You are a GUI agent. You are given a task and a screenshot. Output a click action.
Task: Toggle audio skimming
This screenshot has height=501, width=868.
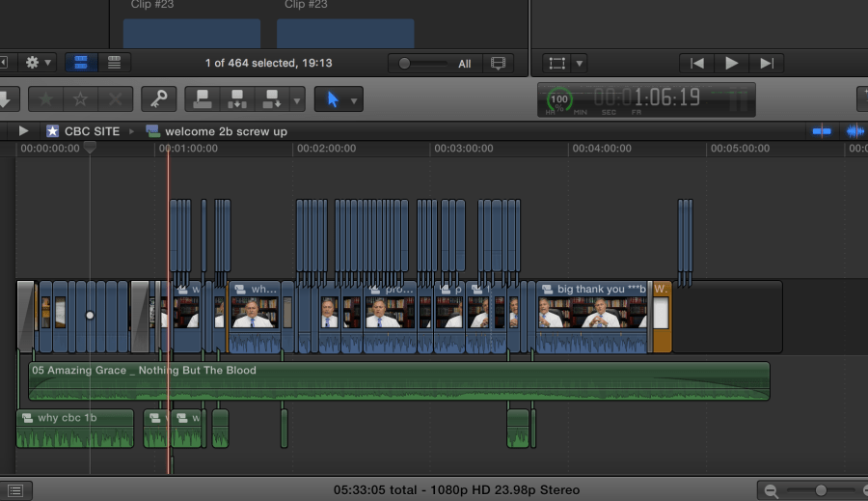(855, 131)
